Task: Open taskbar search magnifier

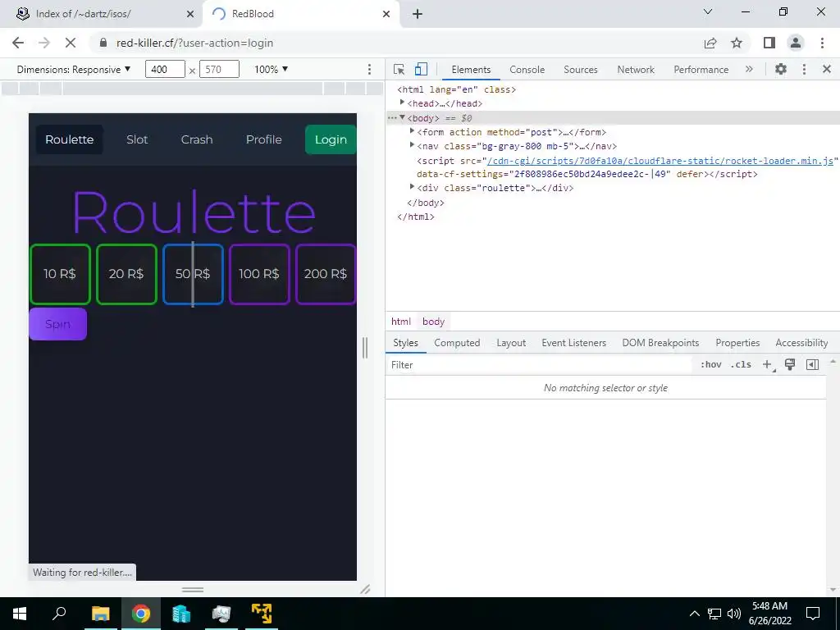Action: point(59,614)
